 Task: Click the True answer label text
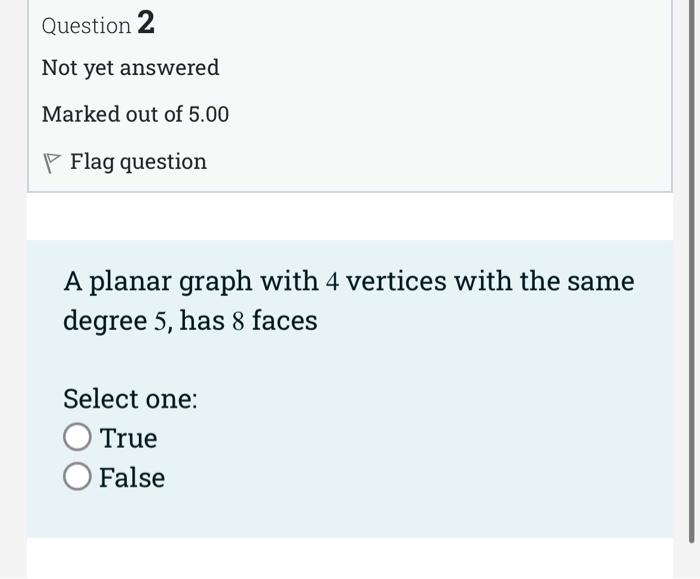coord(128,439)
